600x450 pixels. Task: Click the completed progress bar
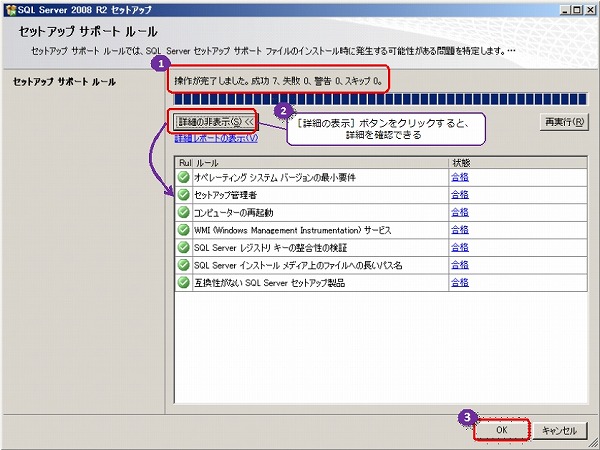pyautogui.click(x=380, y=99)
